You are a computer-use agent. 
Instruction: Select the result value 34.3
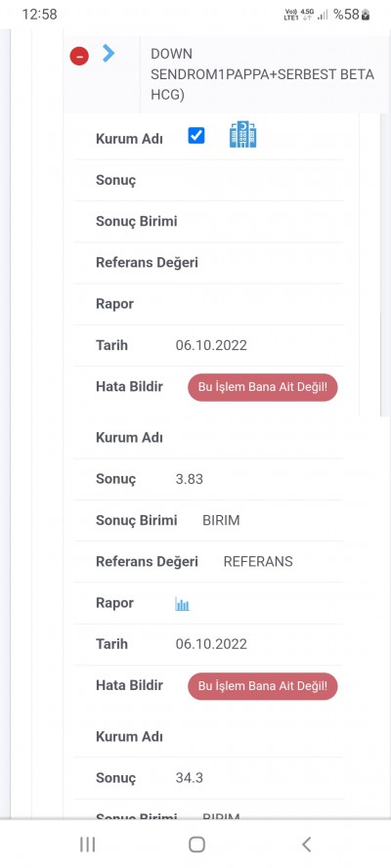pyautogui.click(x=190, y=778)
